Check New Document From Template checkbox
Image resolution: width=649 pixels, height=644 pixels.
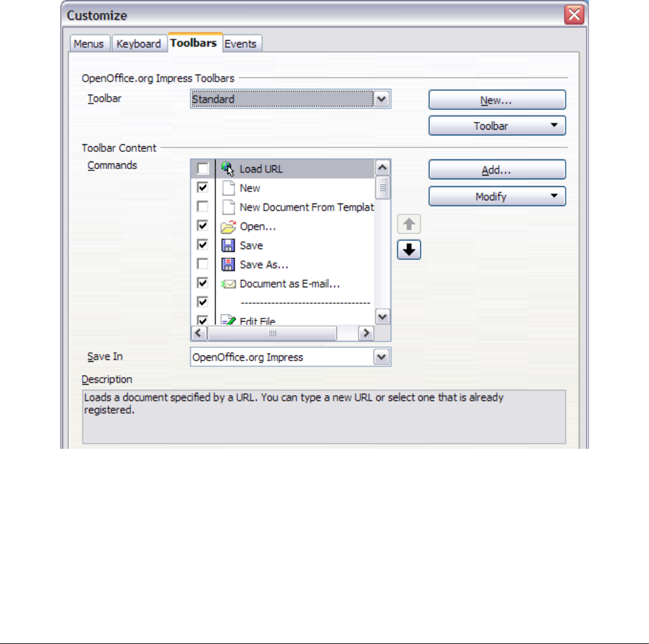[203, 207]
